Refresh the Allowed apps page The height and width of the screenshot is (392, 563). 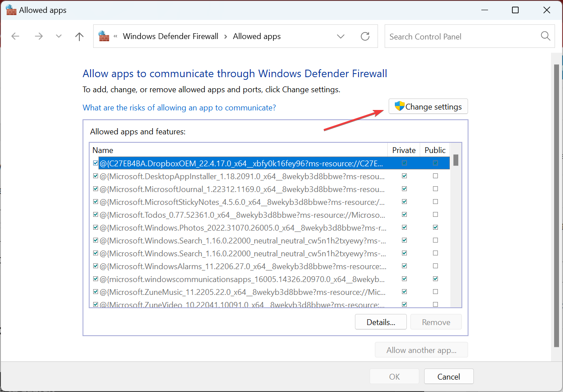click(365, 36)
